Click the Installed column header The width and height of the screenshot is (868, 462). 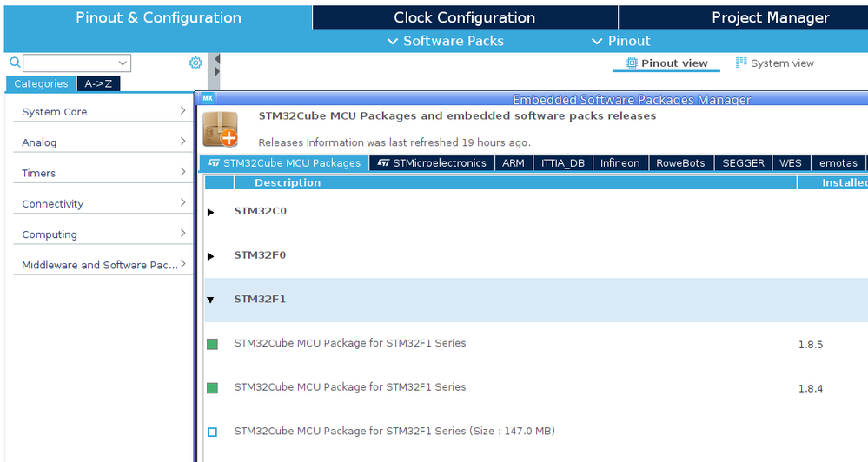tap(833, 182)
